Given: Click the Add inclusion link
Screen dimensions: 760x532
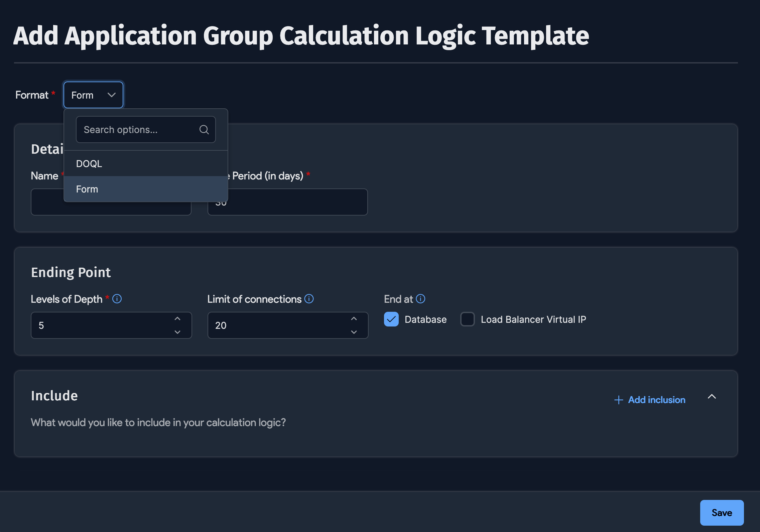Looking at the screenshot, I should tap(656, 400).
